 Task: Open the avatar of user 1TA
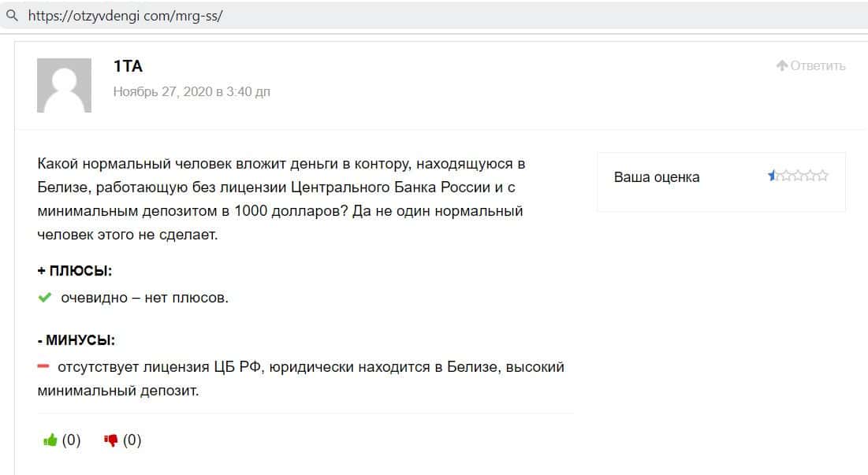coord(64,85)
